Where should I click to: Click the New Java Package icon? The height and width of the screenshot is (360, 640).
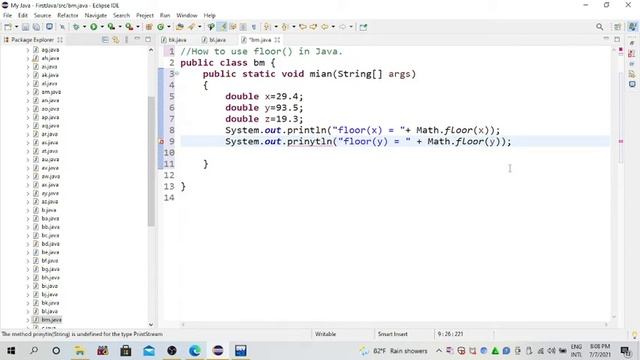[x=149, y=27]
